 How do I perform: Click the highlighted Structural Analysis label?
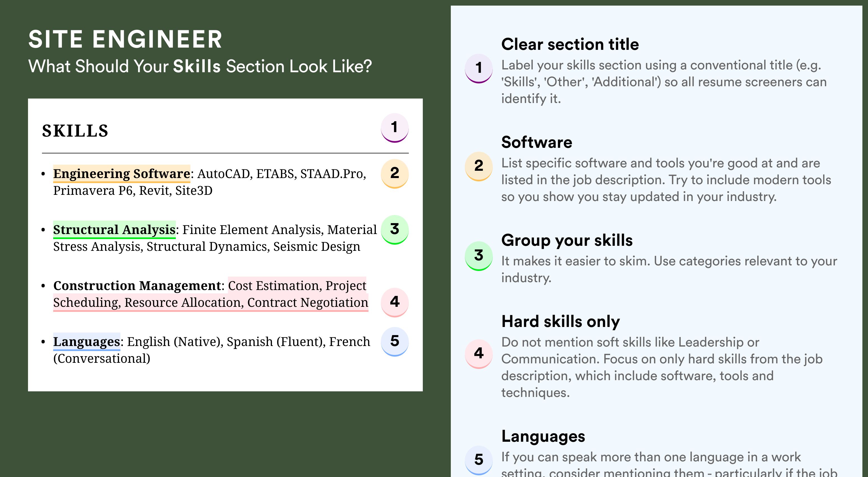coord(114,230)
